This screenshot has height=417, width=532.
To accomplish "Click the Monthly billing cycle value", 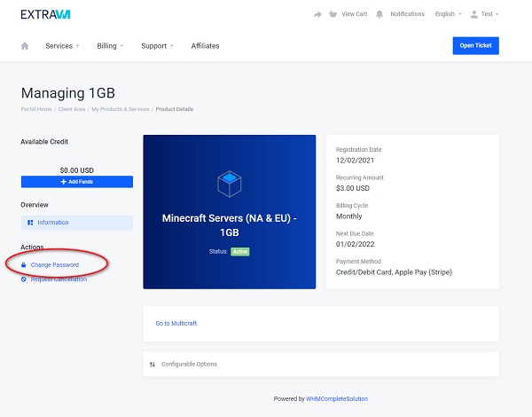I will (x=348, y=216).
